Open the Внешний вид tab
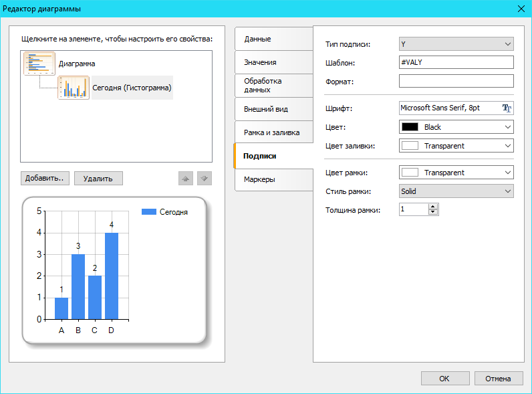Screen dimensions: 532x394 pos(273,108)
